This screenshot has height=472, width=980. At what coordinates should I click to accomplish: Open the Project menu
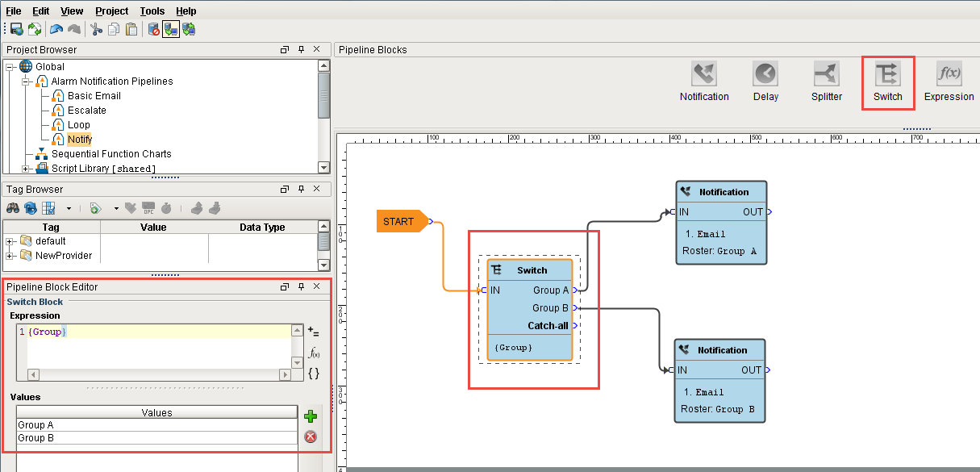(x=111, y=10)
